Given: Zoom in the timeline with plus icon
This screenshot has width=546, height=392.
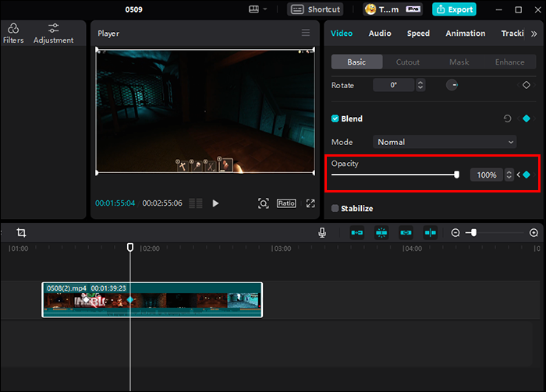Looking at the screenshot, I should point(534,233).
